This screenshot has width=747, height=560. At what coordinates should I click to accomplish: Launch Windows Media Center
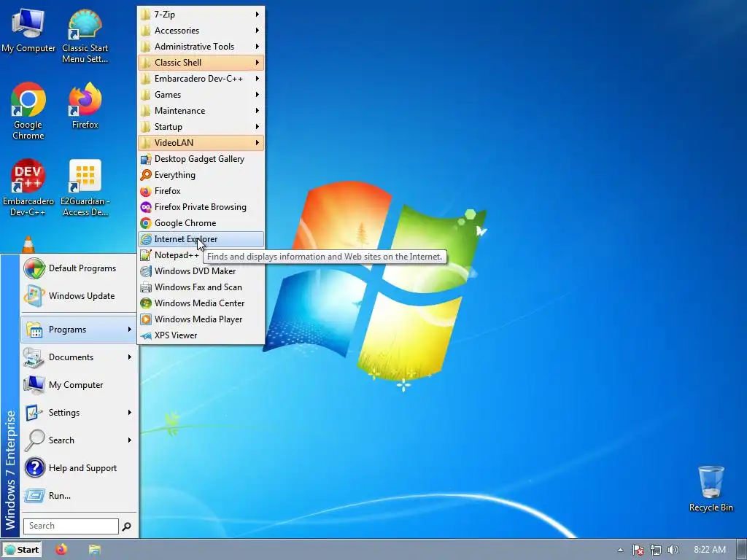(x=201, y=303)
